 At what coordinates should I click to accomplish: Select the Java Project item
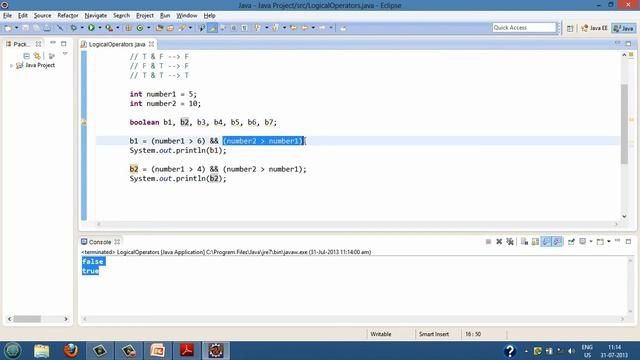[35, 65]
